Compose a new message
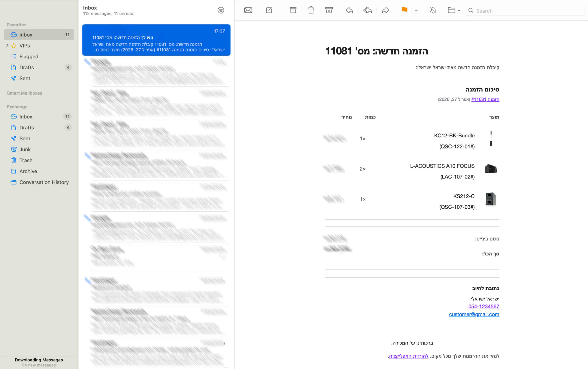 click(x=269, y=10)
